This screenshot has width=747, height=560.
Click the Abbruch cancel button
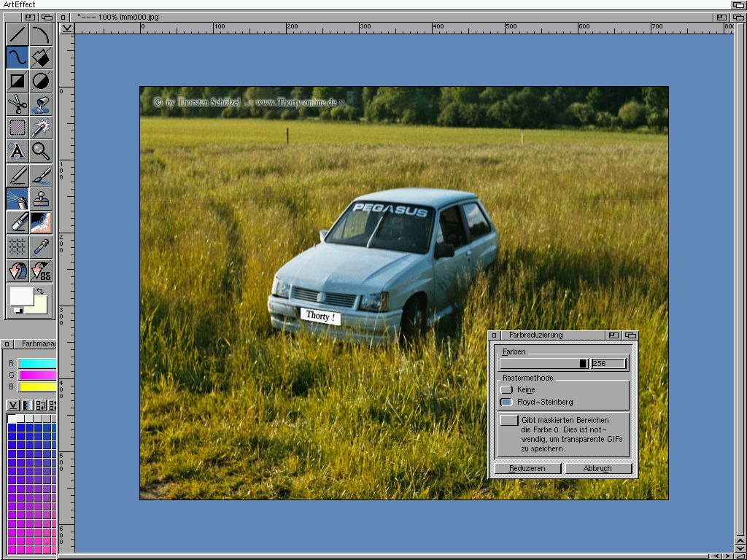click(x=597, y=468)
